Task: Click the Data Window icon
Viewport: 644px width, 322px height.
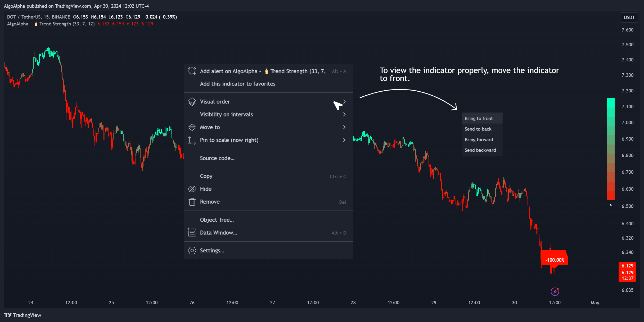Action: click(x=192, y=232)
